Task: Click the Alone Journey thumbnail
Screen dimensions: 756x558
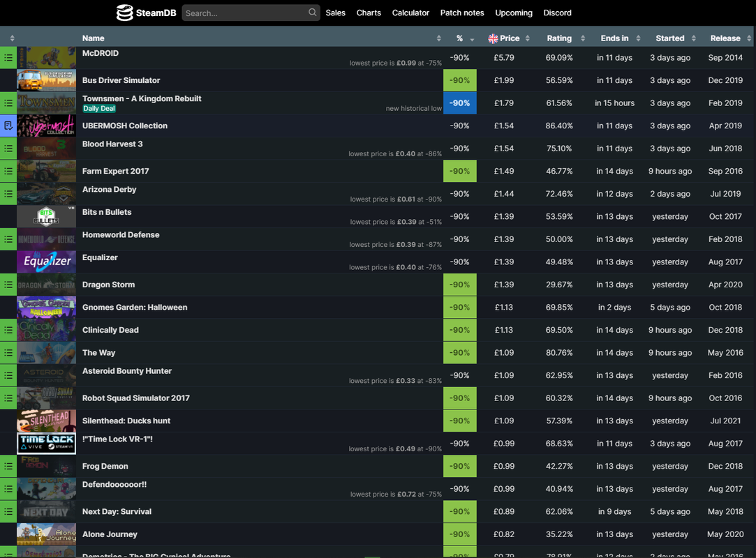Action: click(x=46, y=534)
